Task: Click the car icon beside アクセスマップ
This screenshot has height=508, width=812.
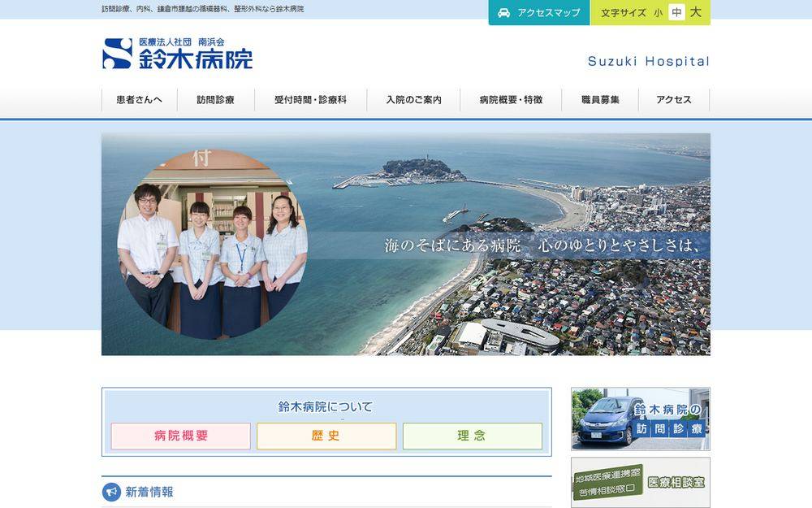Action: click(503, 13)
